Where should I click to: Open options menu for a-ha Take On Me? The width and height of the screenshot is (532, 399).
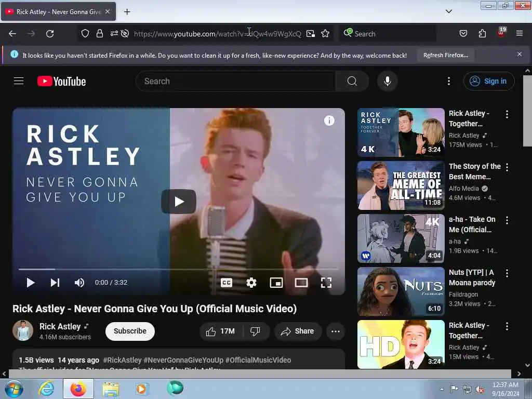click(507, 220)
